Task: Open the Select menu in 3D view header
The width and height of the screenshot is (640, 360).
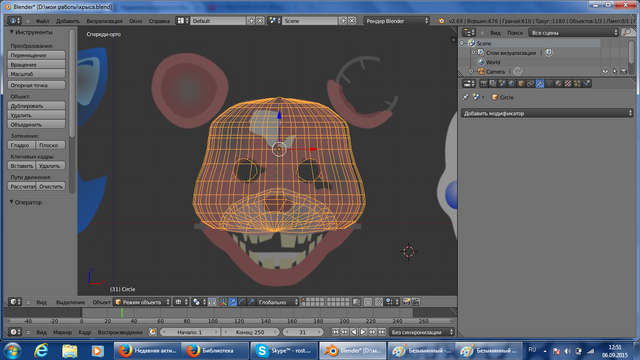Action: 70,302
